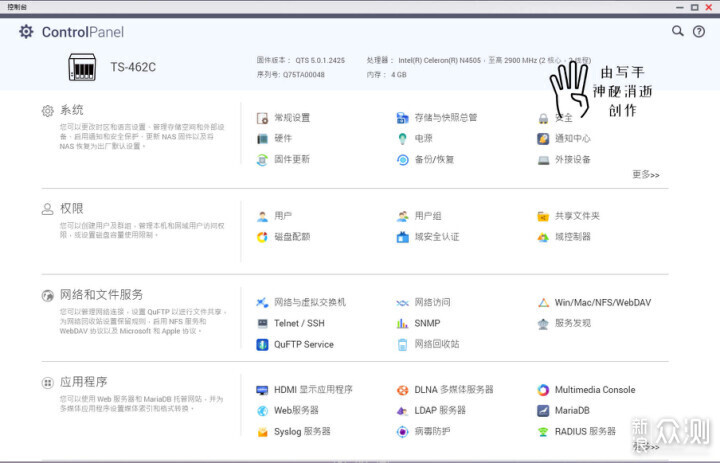Click the ControlPanel gear logo icon
This screenshot has width=720, height=463.
pos(26,32)
